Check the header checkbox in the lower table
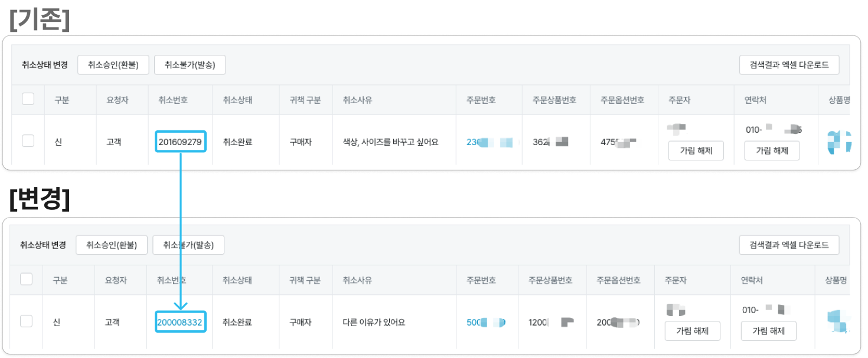The image size is (868, 358). coord(27,279)
